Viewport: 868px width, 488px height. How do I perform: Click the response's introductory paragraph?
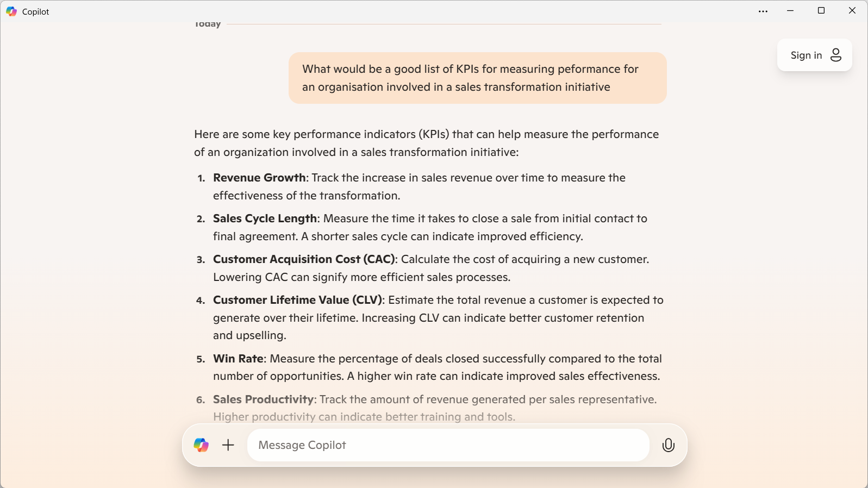coord(426,143)
